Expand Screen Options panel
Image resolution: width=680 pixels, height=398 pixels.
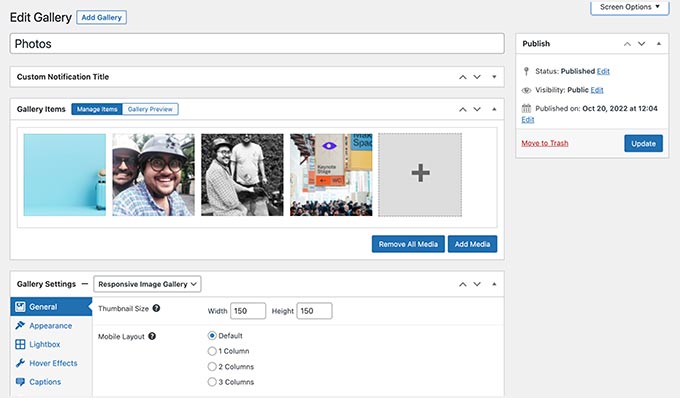[x=629, y=7]
